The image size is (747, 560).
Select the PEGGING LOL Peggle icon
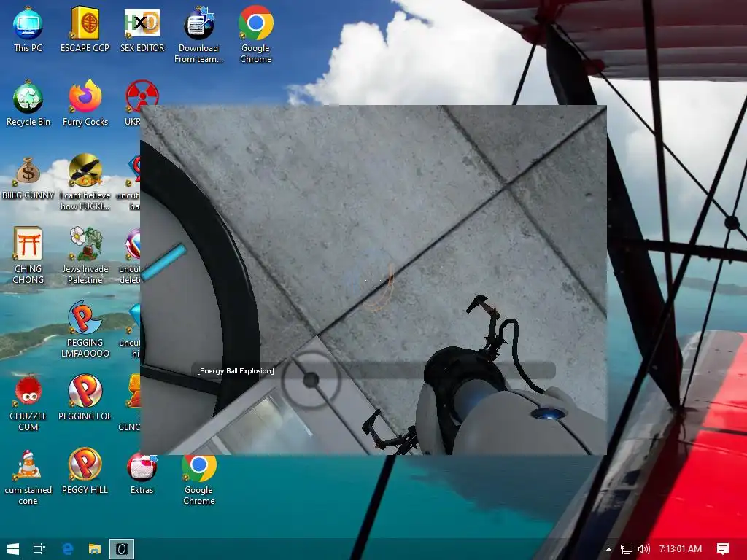point(85,397)
